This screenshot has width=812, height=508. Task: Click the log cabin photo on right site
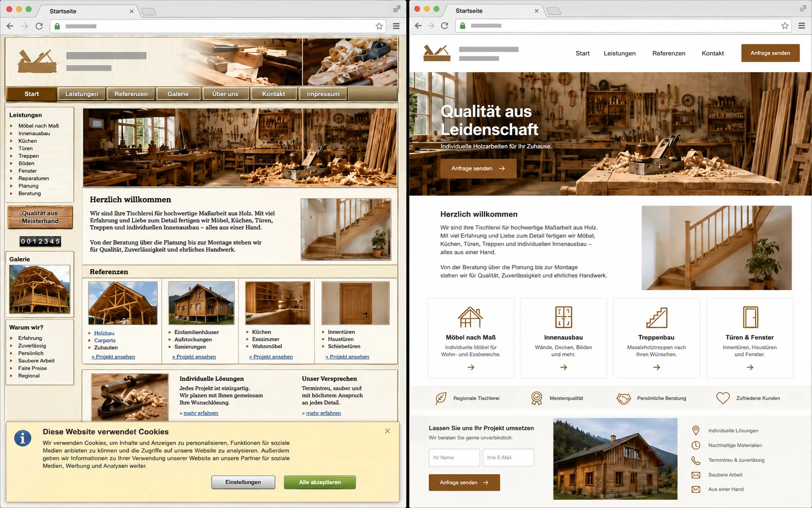tap(615, 459)
